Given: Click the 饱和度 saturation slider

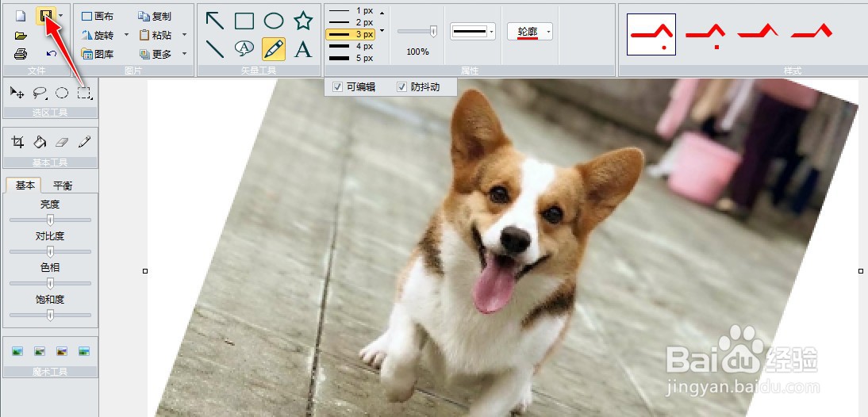Looking at the screenshot, I should (50, 316).
